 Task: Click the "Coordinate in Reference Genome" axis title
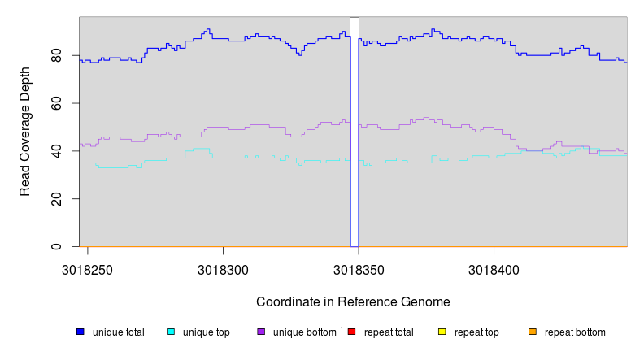[353, 301]
